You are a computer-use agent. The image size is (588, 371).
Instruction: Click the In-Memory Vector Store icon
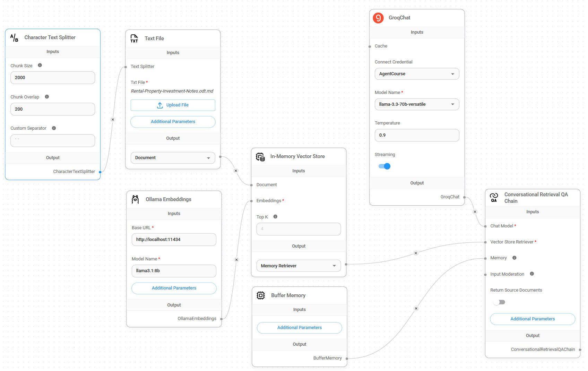coord(260,157)
